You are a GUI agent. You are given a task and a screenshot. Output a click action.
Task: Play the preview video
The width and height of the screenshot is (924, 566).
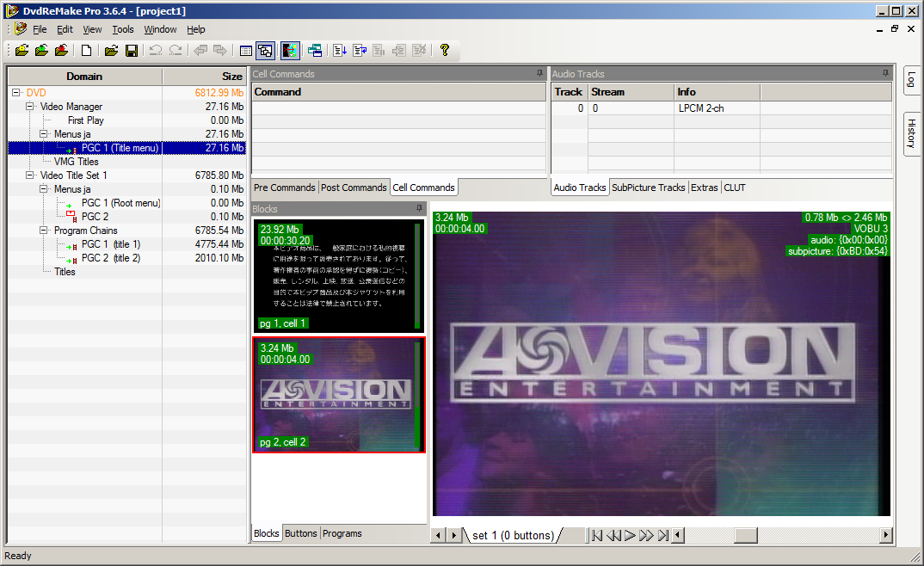pos(630,535)
